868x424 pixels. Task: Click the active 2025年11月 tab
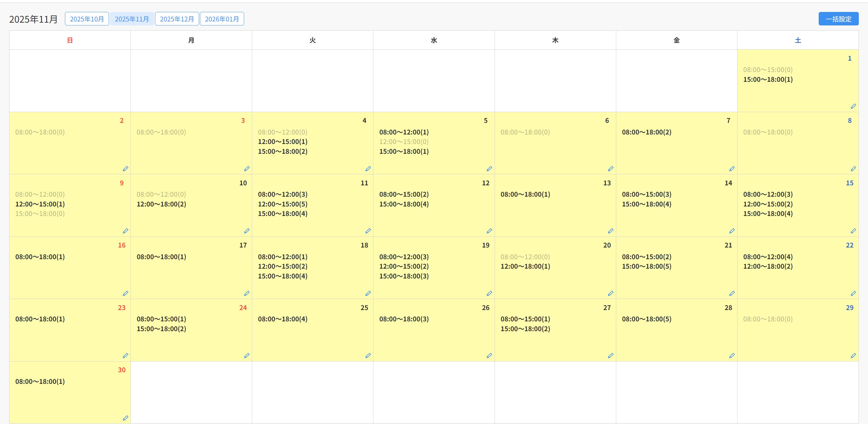click(x=132, y=19)
